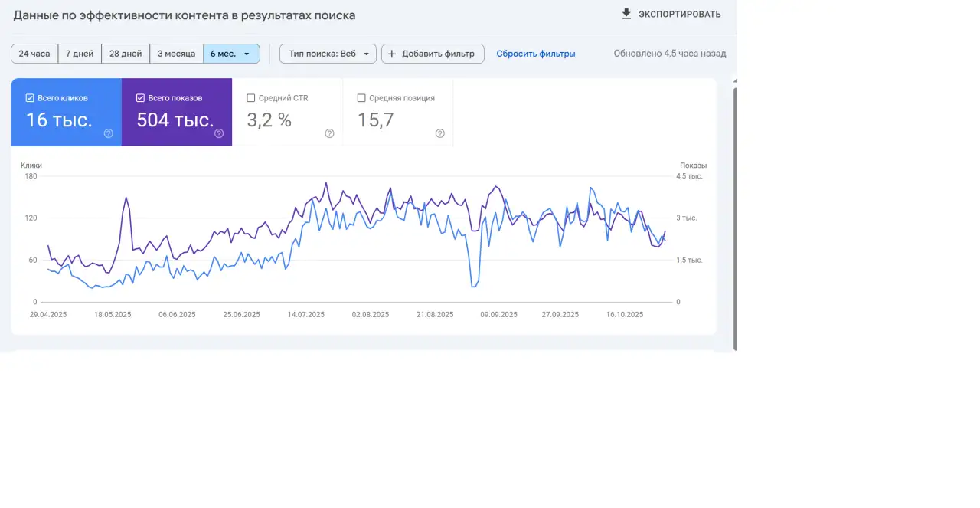Click the plus icon in Добавить фильтр

tap(391, 54)
